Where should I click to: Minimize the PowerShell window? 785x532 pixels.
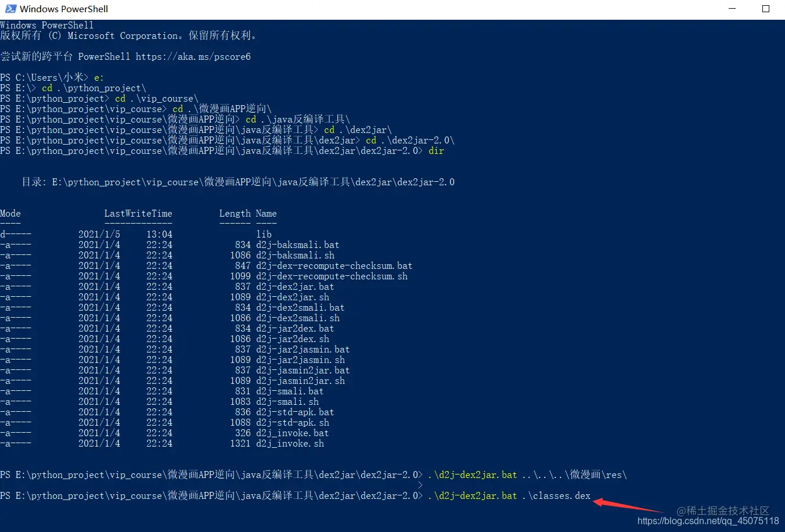[x=732, y=9]
